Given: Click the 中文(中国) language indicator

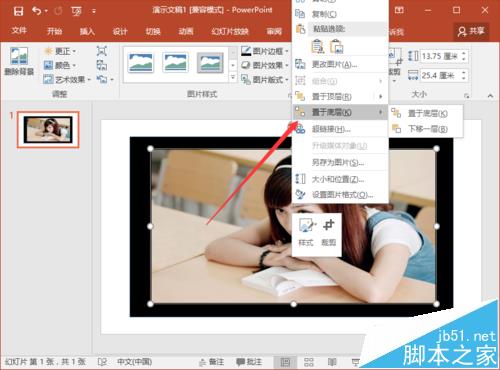Looking at the screenshot, I should tap(135, 362).
